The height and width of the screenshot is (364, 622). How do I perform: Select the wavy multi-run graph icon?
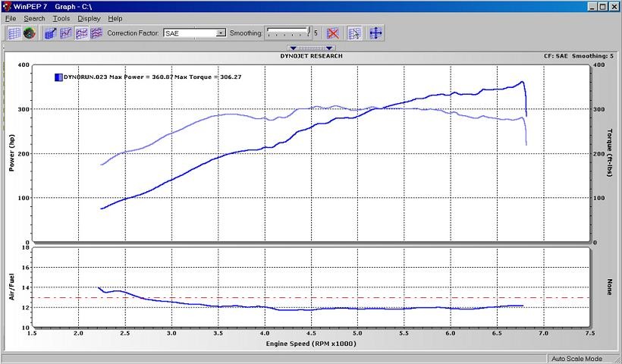pos(96,33)
